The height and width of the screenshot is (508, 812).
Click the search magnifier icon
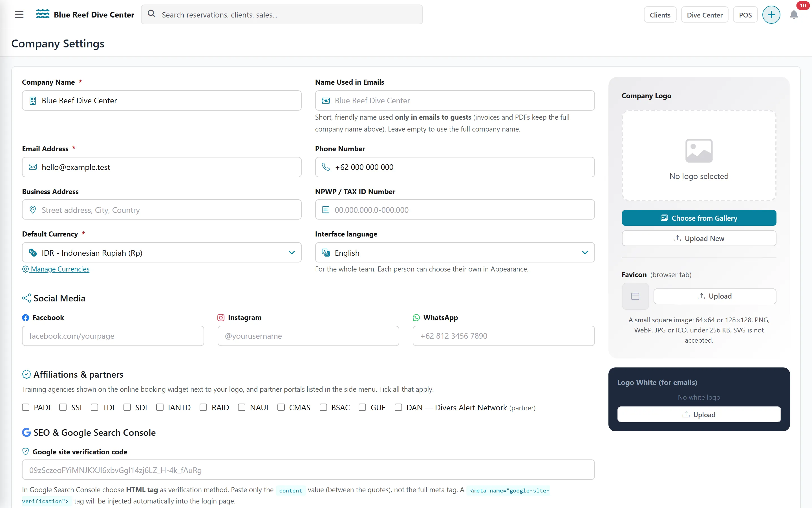click(152, 14)
